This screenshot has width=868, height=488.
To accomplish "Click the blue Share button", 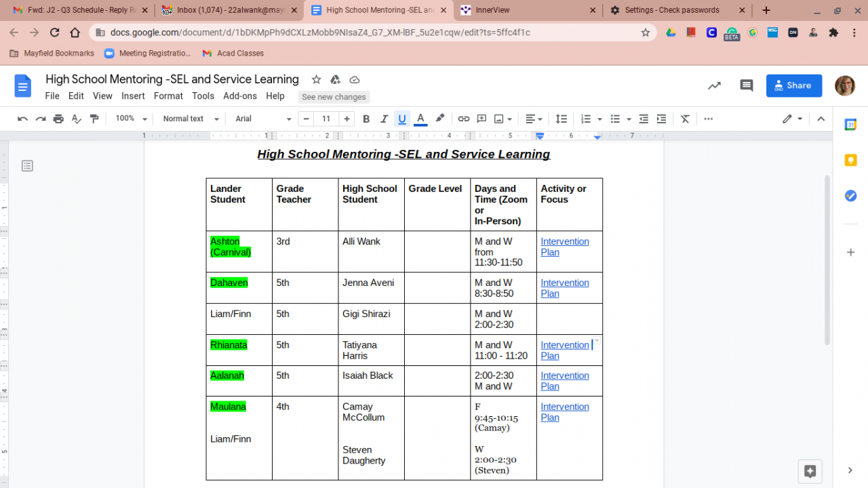I will pyautogui.click(x=793, y=85).
